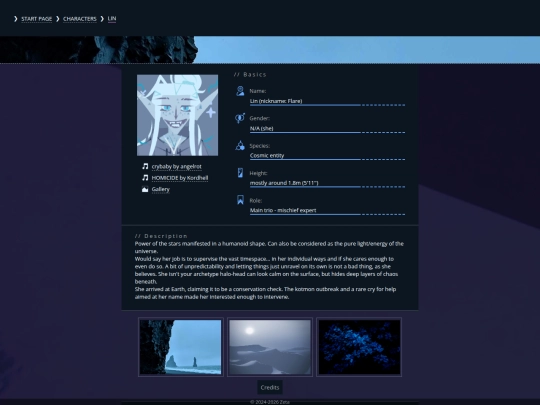This screenshot has width=540, height=405.
Task: Open the Gallery link
Action: tap(160, 189)
